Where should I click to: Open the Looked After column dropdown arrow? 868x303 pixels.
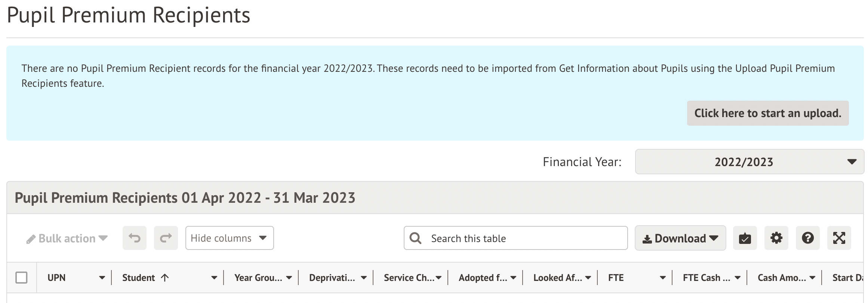(x=588, y=278)
